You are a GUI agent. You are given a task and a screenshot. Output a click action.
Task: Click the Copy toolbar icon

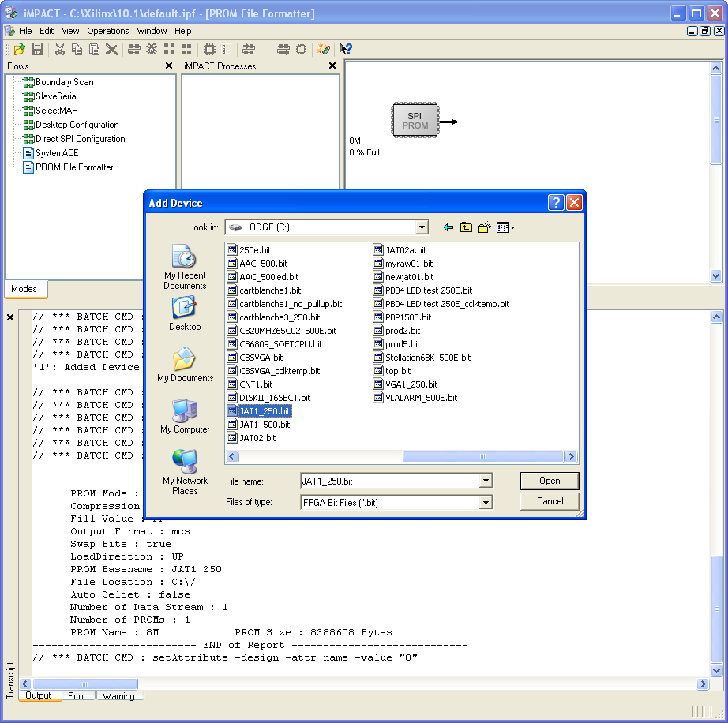click(77, 49)
